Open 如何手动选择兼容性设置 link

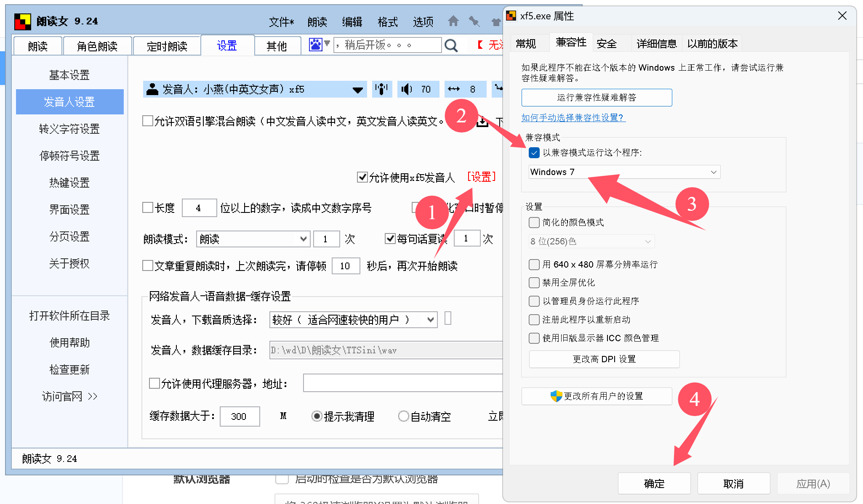click(573, 118)
